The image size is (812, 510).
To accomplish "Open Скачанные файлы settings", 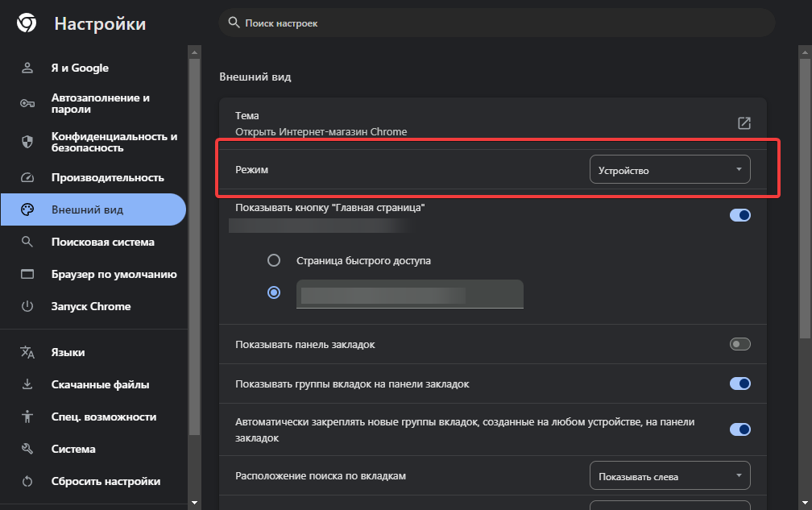I will click(x=93, y=384).
